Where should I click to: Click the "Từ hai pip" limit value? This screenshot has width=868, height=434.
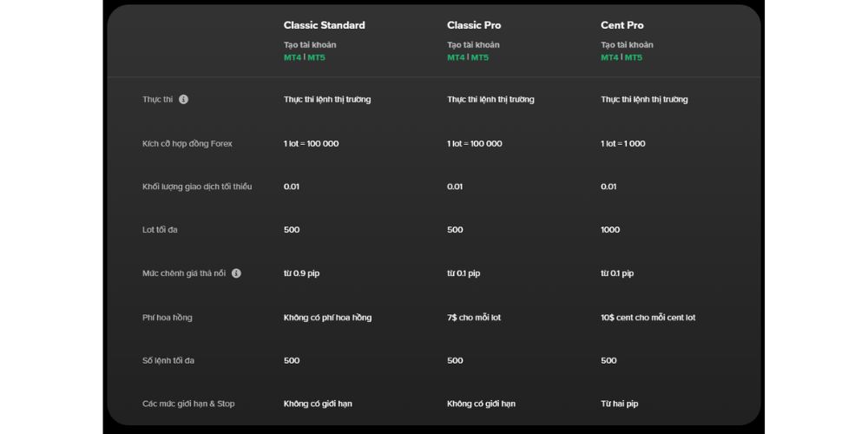(619, 404)
